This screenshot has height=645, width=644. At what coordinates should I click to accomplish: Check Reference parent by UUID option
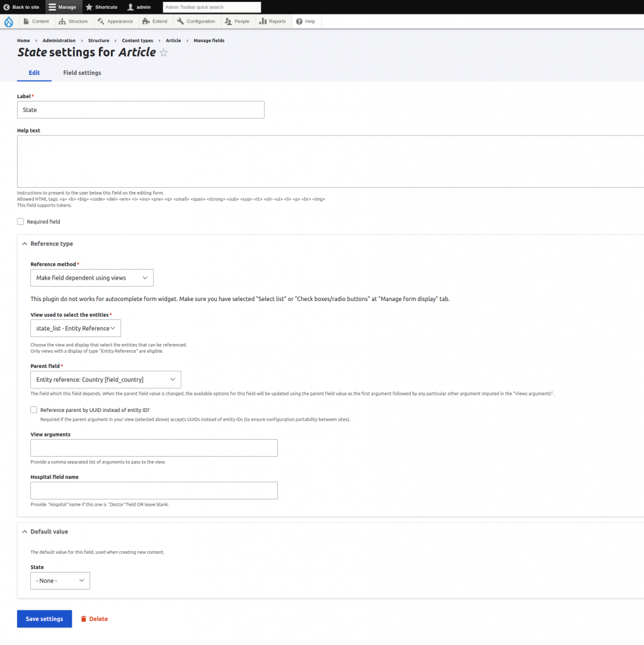pos(34,409)
